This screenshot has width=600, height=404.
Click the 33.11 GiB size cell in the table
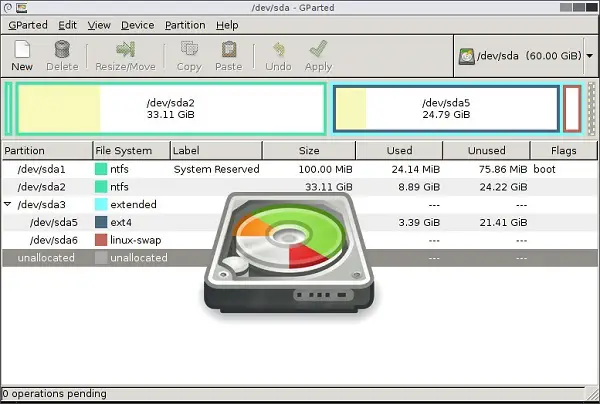point(329,187)
